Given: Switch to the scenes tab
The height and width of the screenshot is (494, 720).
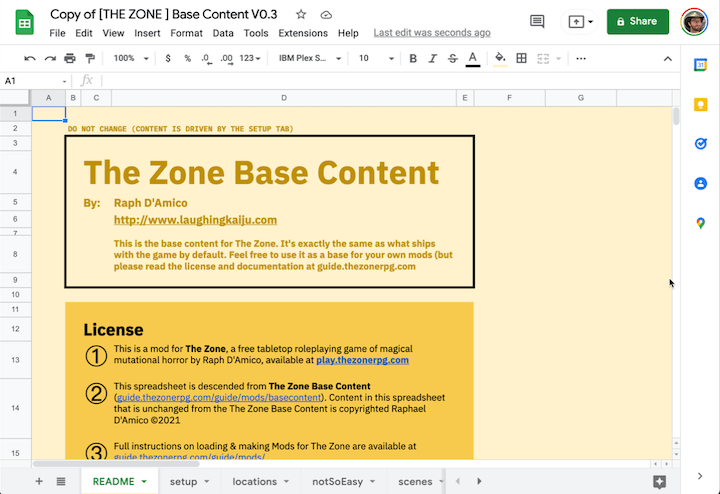Looking at the screenshot, I should coord(415,482).
